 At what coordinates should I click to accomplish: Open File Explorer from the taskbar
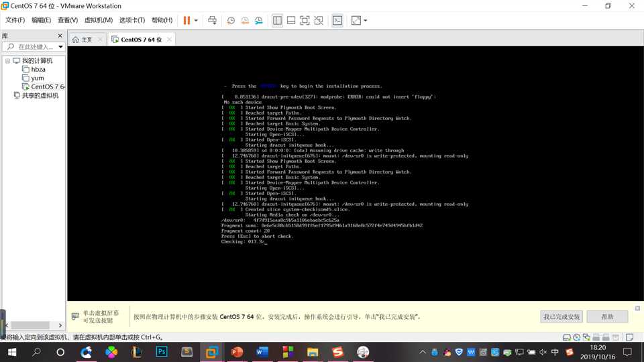pos(313,352)
